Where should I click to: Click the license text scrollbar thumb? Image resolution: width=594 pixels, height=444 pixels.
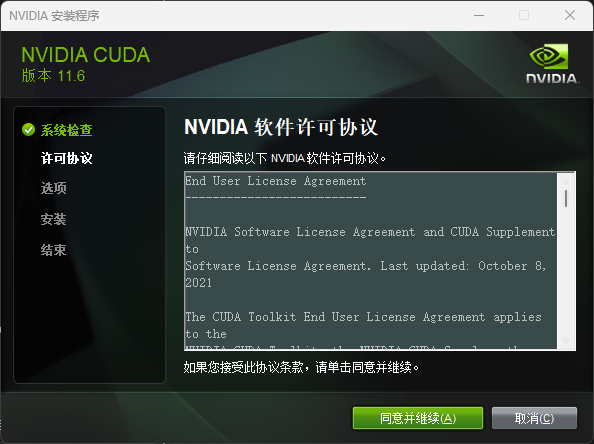(566, 199)
